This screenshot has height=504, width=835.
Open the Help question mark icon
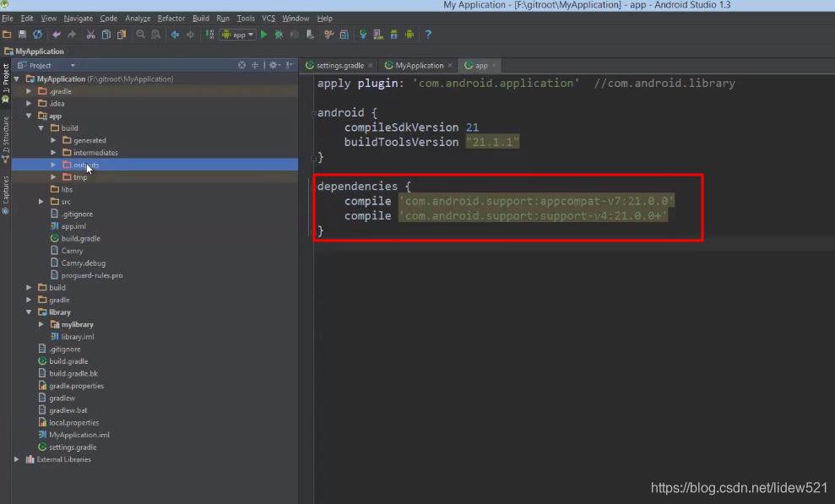pos(428,35)
